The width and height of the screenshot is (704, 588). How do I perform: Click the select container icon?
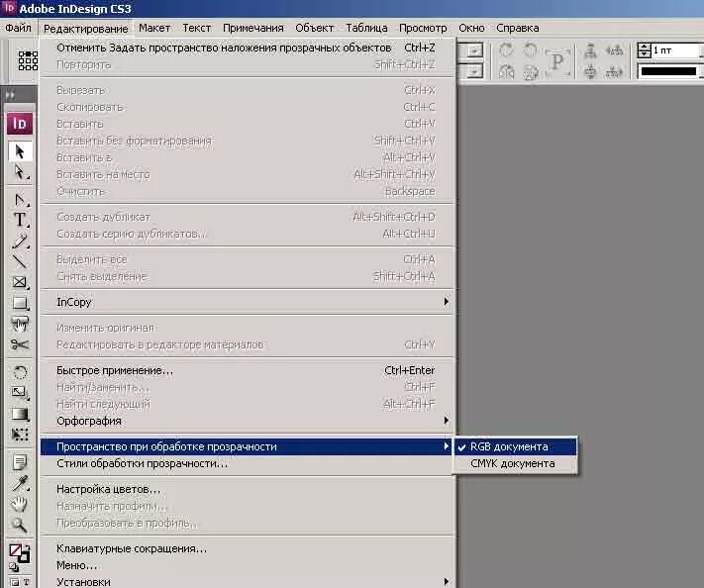tap(590, 50)
